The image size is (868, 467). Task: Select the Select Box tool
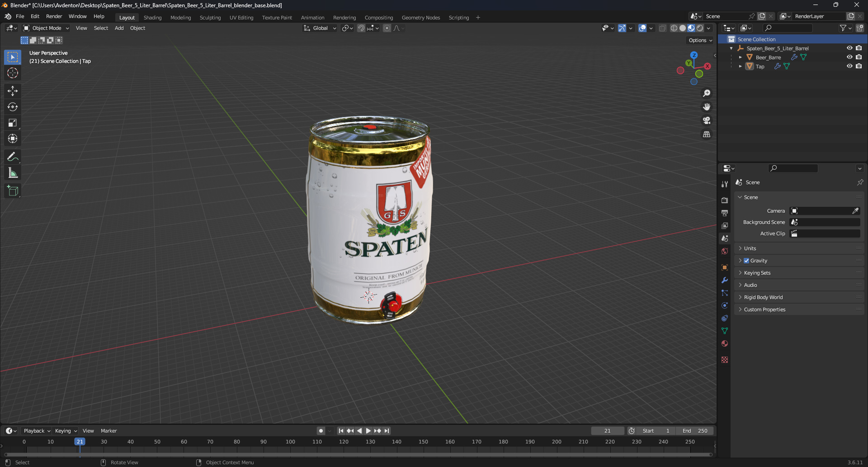tap(13, 57)
